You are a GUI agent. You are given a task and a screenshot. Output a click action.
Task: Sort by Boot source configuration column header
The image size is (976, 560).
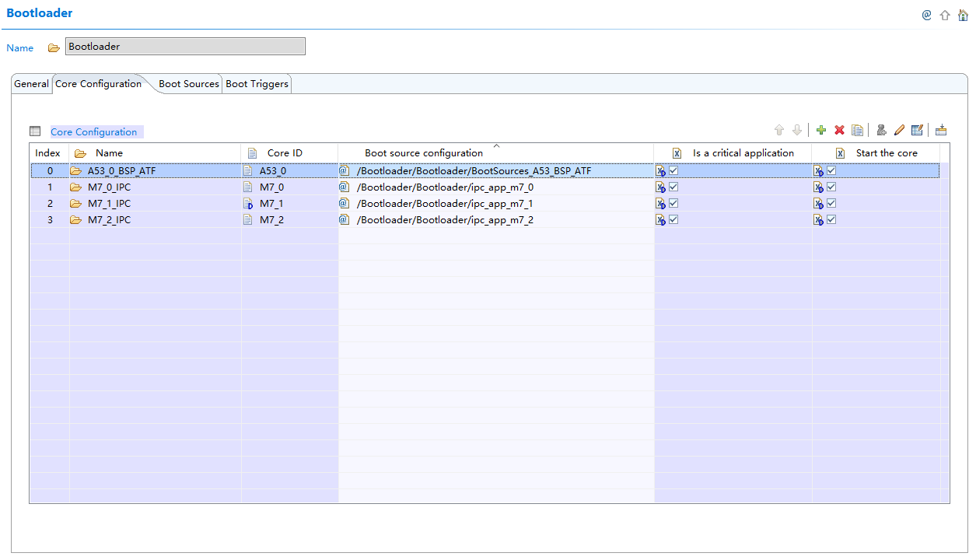[x=496, y=153]
